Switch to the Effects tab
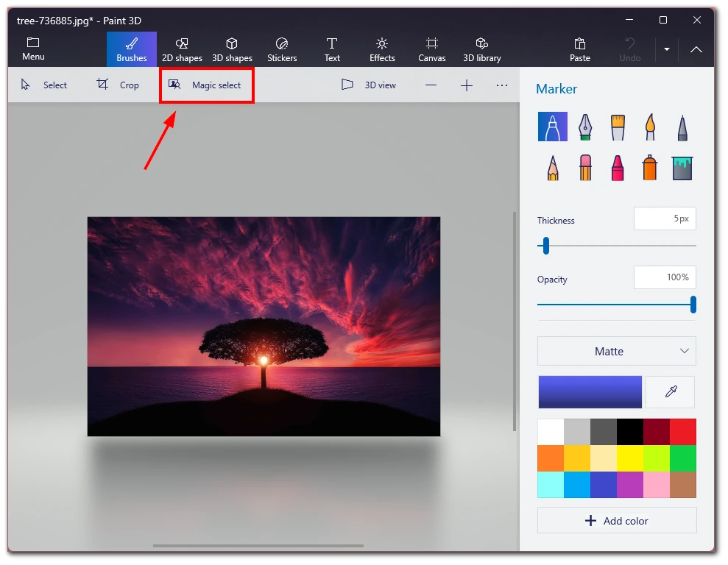The width and height of the screenshot is (728, 565). [x=382, y=49]
